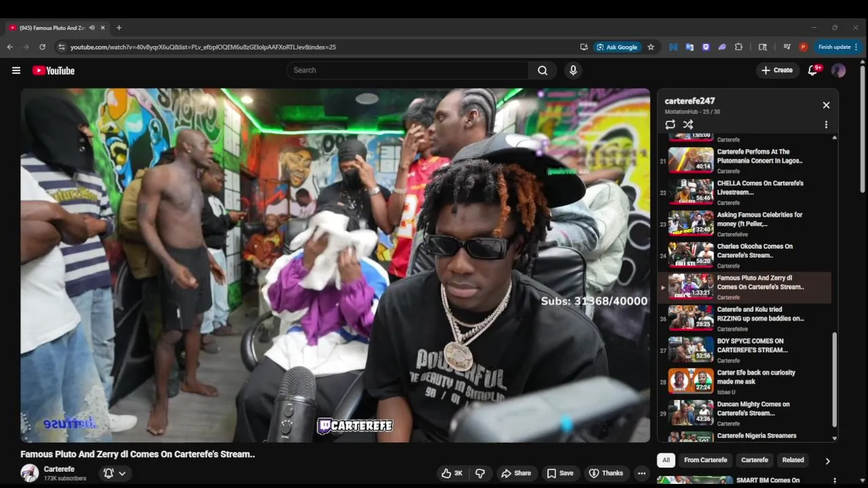
Task: Select current 'Famous Pluto And Zerry dl' playlist item
Action: [745, 287]
